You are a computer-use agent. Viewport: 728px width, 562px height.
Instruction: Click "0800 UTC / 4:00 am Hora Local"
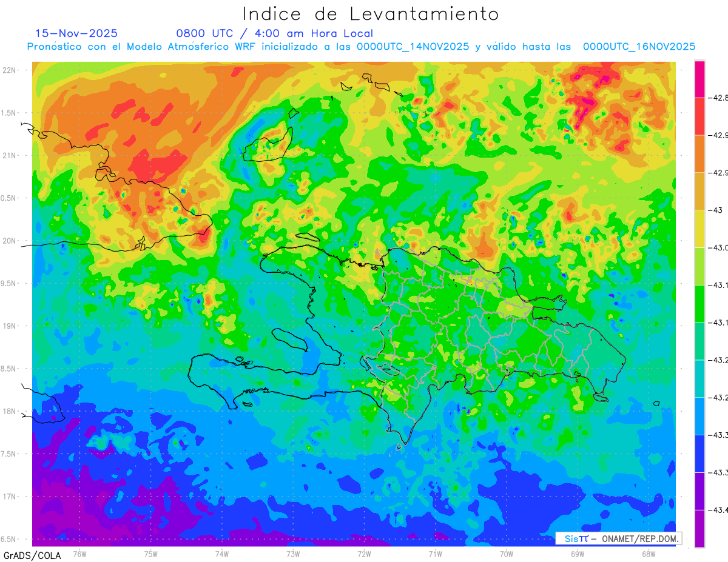274,33
